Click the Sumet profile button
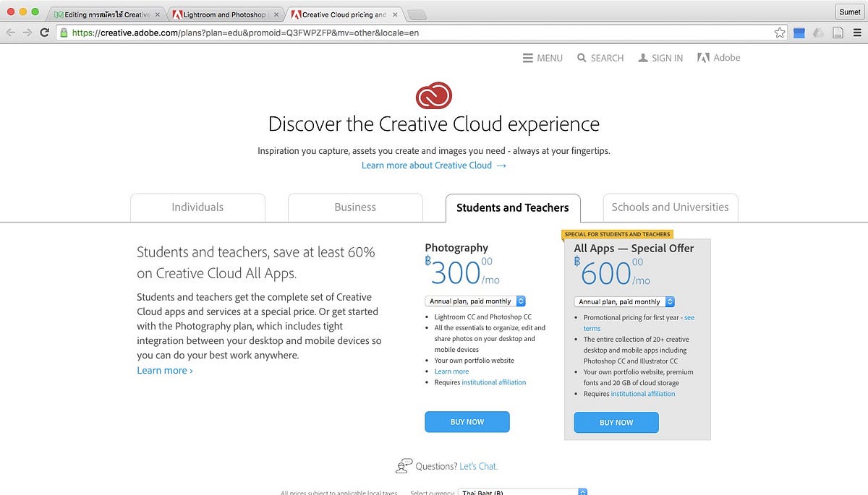Screen dimensions: 868x495 click(849, 12)
